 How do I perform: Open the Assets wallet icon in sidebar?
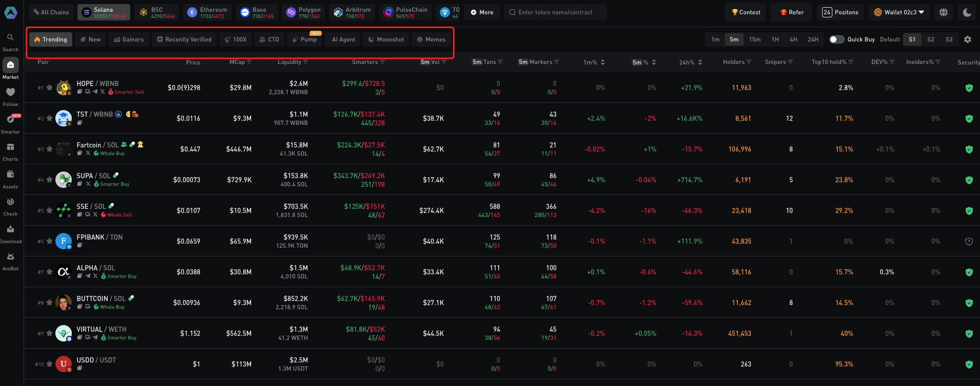tap(10, 175)
